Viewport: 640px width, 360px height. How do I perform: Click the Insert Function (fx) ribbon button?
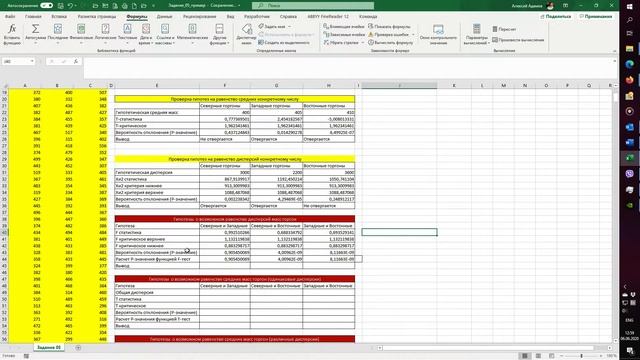tap(12, 34)
